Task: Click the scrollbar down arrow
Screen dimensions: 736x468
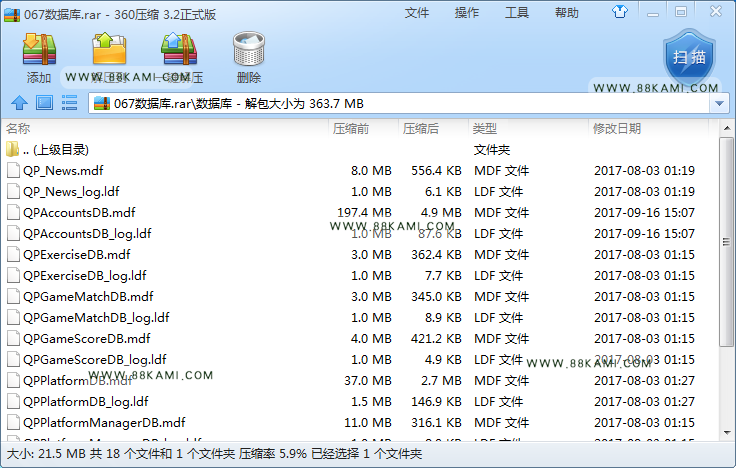Action: [726, 433]
